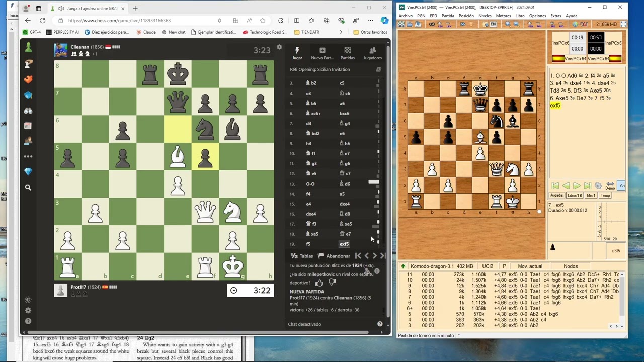Click the gear icon beside VinsPCx64 navigation arrows
The height and width of the screenshot is (362, 644).
pos(598,186)
